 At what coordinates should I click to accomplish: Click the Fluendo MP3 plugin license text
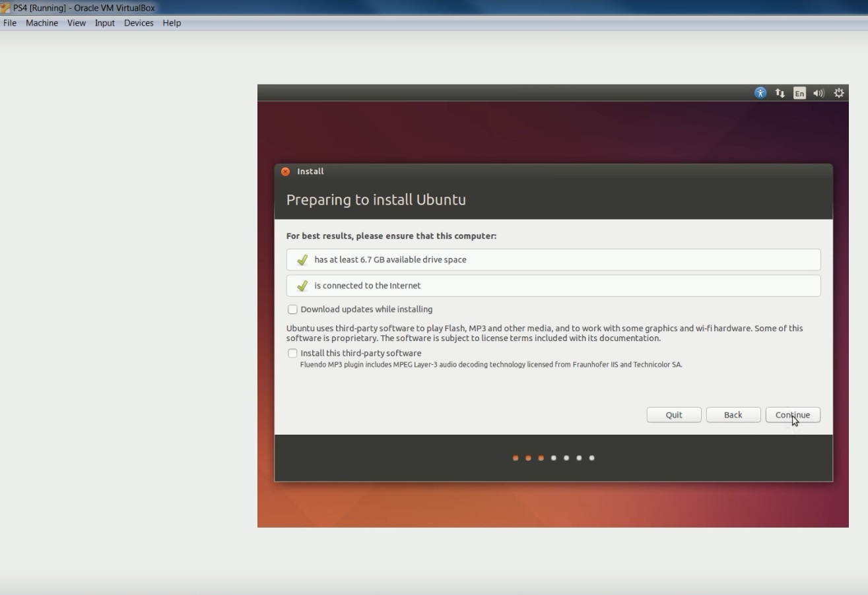click(491, 364)
